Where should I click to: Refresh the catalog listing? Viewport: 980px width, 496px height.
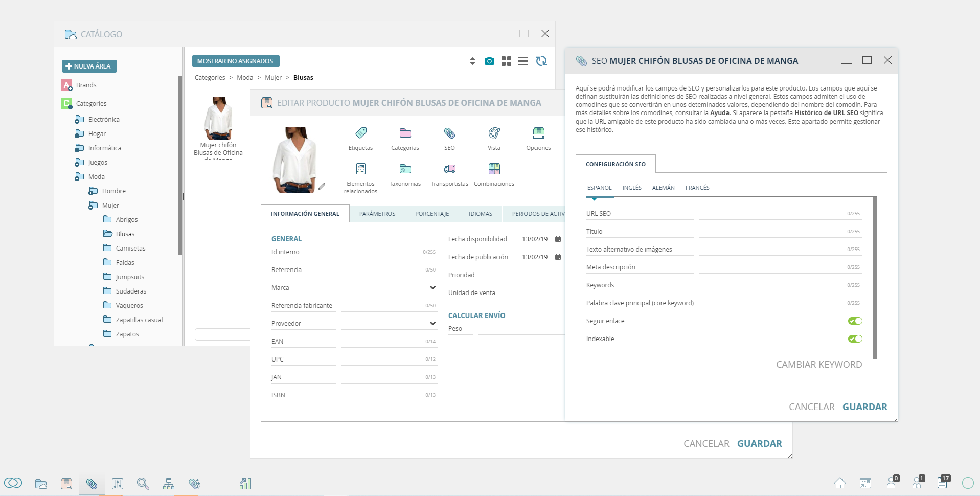(x=541, y=61)
